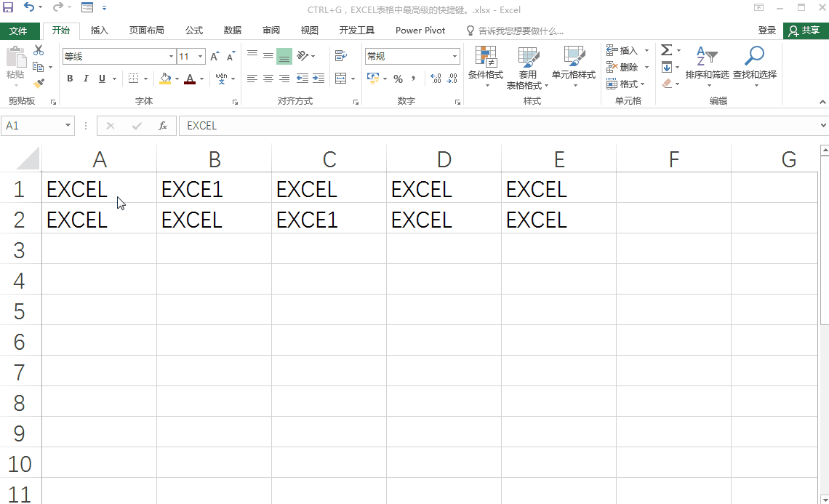Screen dimensions: 829x504
Task: Increase font size with large A icon
Action: [215, 57]
